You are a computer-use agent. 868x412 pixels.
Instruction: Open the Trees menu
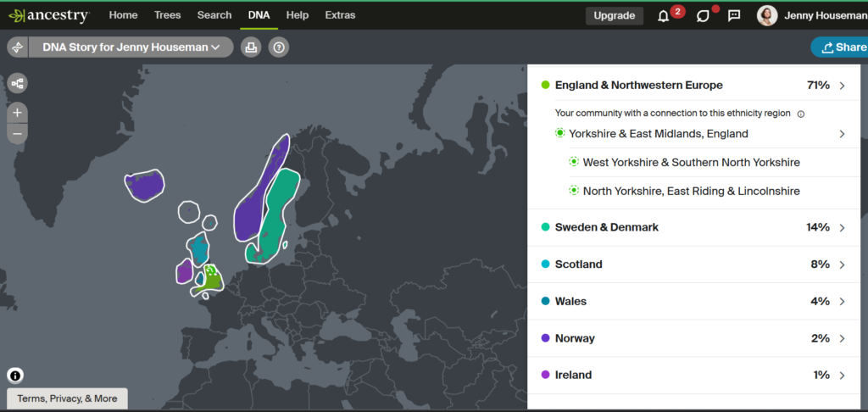click(x=167, y=15)
